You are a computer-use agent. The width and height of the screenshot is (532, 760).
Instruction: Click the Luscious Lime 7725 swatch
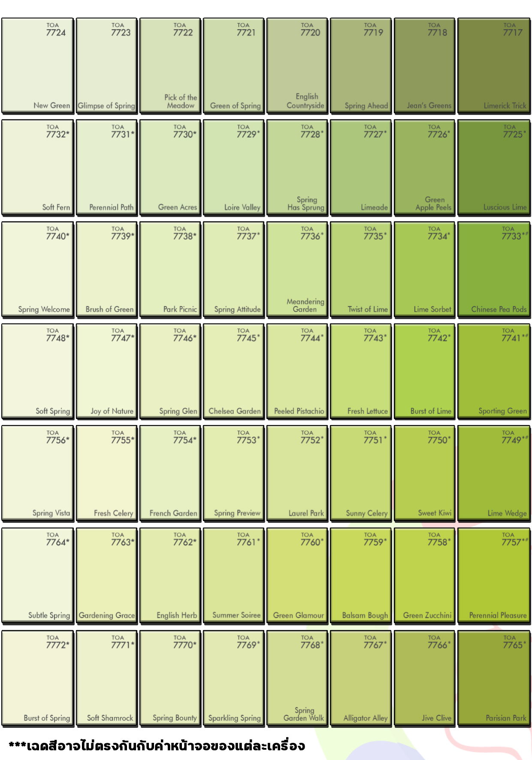(494, 168)
